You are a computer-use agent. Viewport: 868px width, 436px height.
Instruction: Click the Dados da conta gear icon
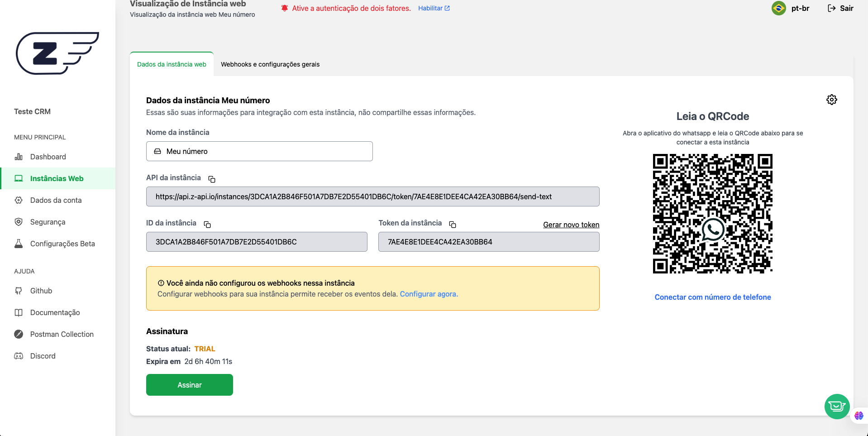point(19,200)
